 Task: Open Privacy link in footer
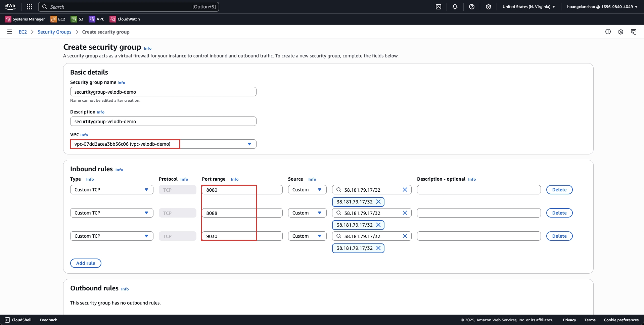(x=569, y=320)
